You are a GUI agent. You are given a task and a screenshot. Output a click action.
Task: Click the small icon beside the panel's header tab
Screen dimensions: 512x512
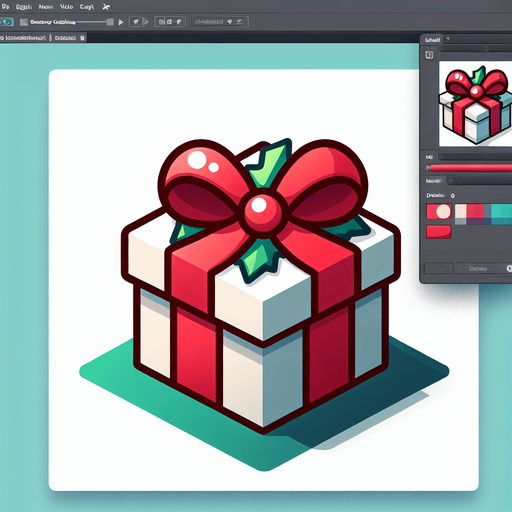coord(448,39)
